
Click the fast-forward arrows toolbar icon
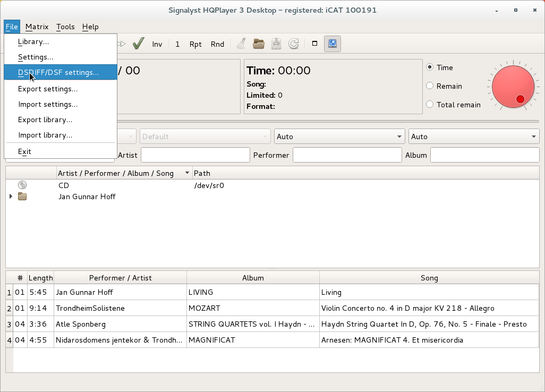[x=122, y=44]
